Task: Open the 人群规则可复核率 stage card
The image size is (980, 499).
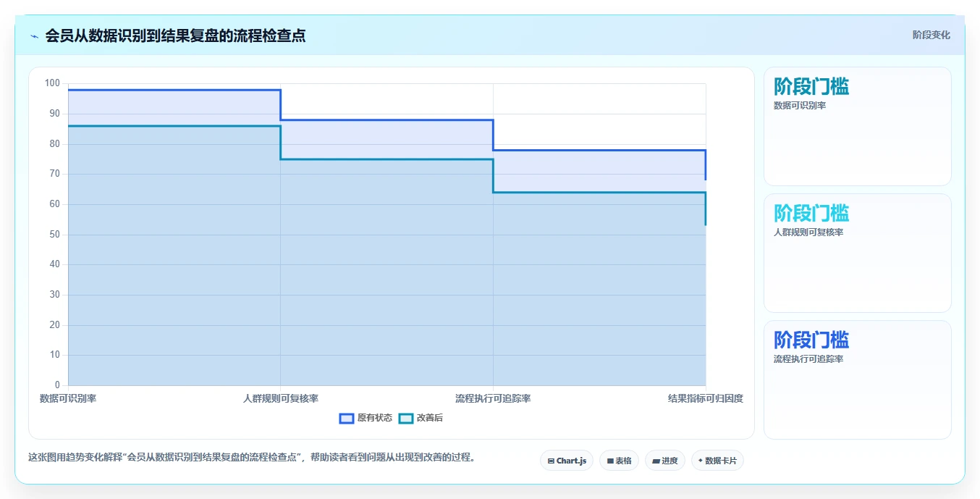Action: pos(857,253)
